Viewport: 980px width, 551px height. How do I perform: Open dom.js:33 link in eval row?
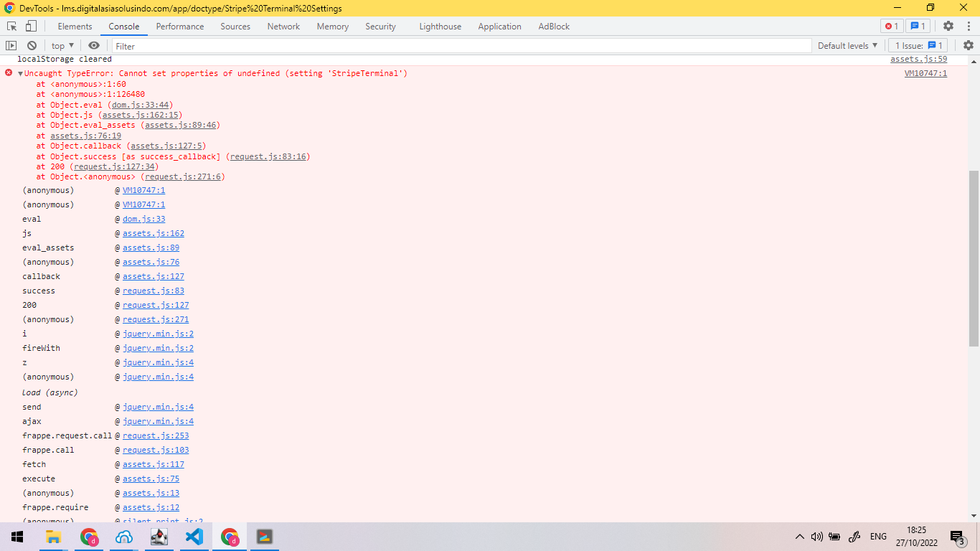pos(143,219)
